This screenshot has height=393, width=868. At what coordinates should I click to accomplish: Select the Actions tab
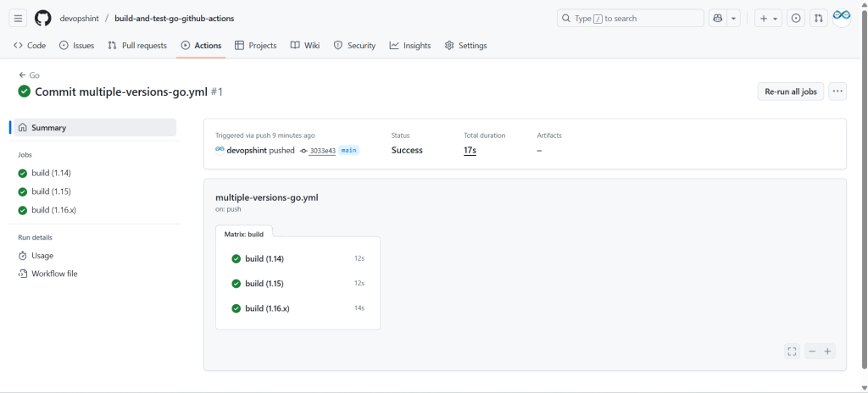click(201, 46)
